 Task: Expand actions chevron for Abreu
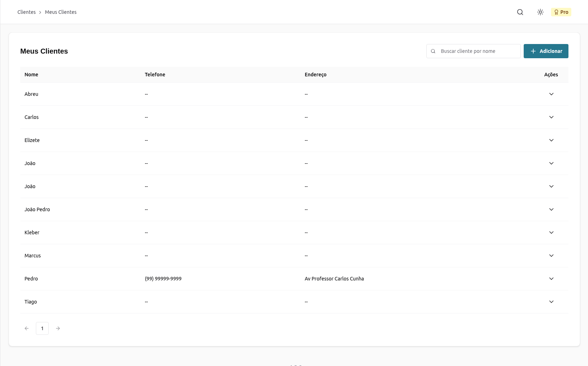pyautogui.click(x=551, y=94)
